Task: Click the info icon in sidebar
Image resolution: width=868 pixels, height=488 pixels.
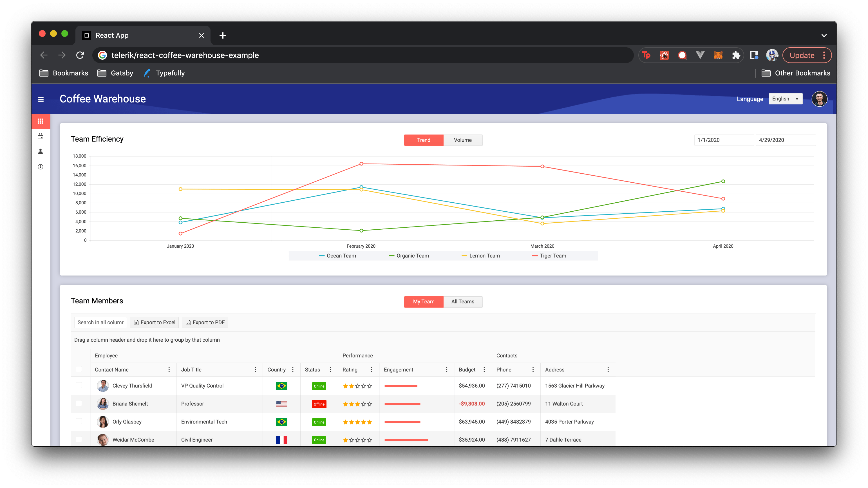Action: tap(40, 167)
